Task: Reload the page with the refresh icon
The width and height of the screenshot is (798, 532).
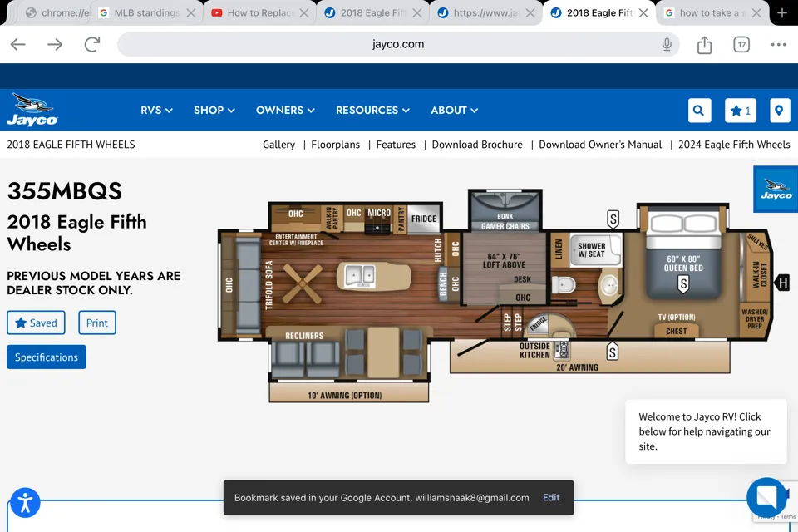Action: tap(92, 44)
